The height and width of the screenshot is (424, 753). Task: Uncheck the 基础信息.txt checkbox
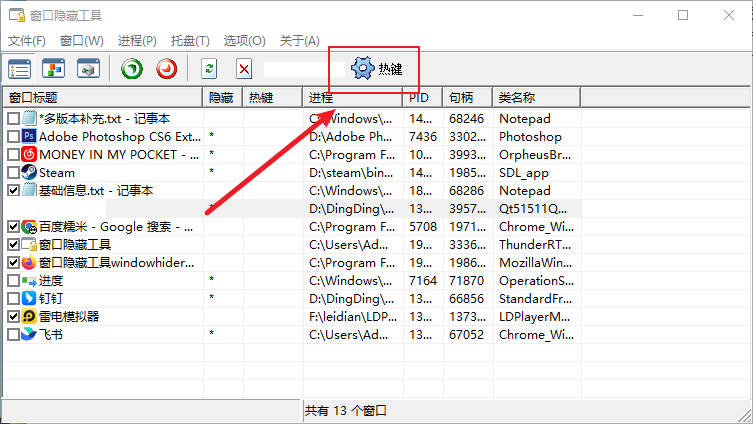pyautogui.click(x=13, y=190)
